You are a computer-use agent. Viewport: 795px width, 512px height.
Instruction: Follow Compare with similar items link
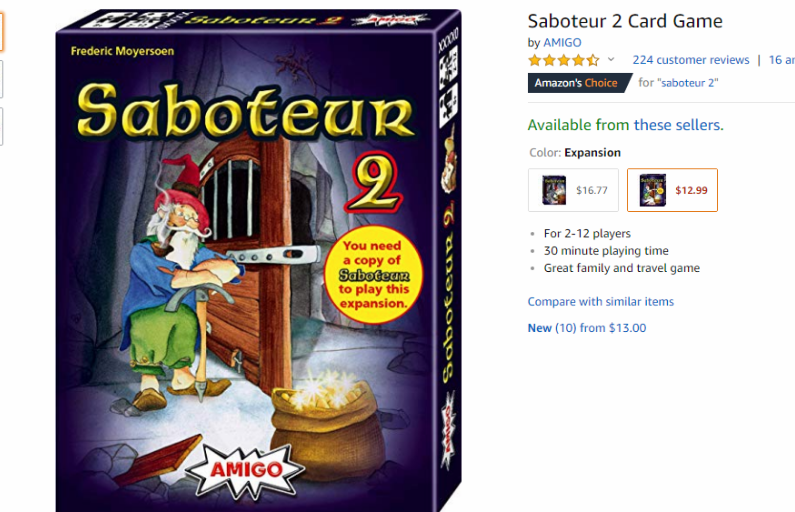click(x=600, y=302)
